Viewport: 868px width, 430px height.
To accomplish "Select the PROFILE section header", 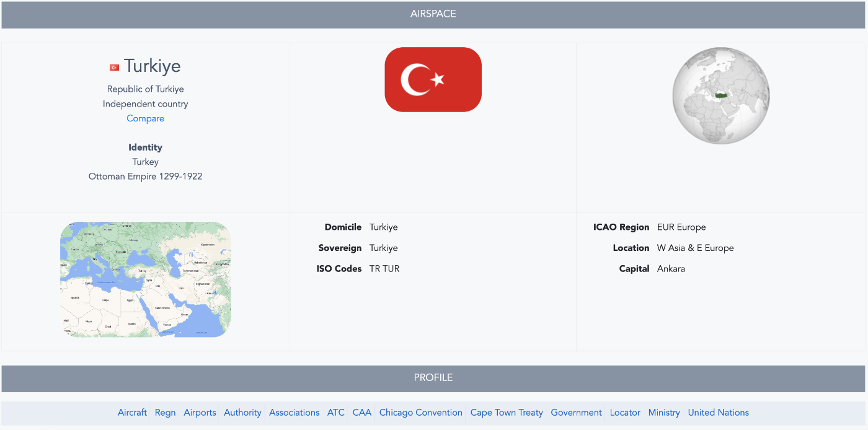I will point(433,377).
